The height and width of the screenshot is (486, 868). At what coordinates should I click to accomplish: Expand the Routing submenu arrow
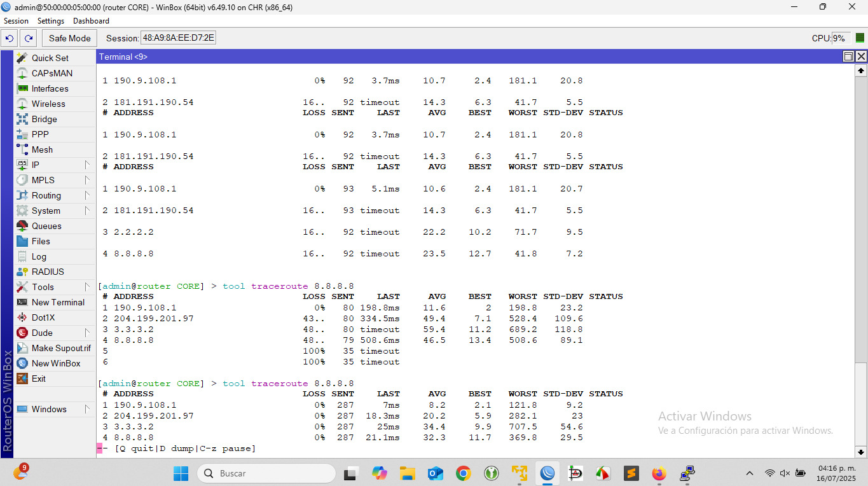point(87,195)
